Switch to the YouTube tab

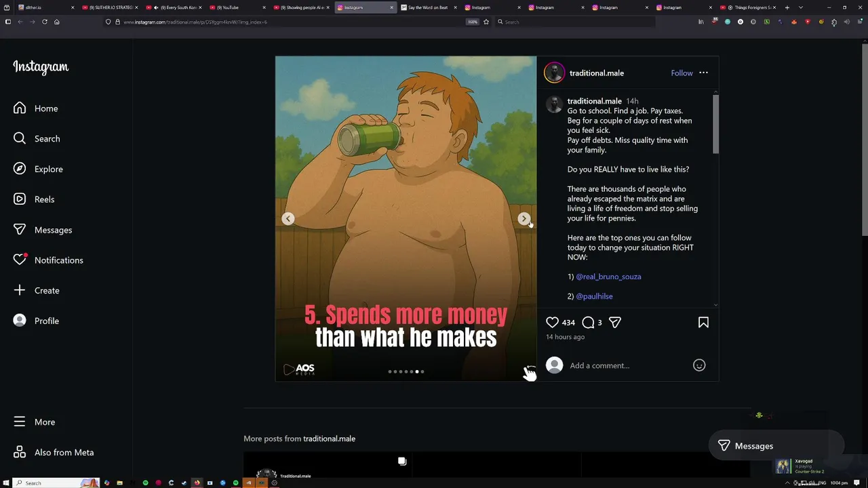point(237,7)
